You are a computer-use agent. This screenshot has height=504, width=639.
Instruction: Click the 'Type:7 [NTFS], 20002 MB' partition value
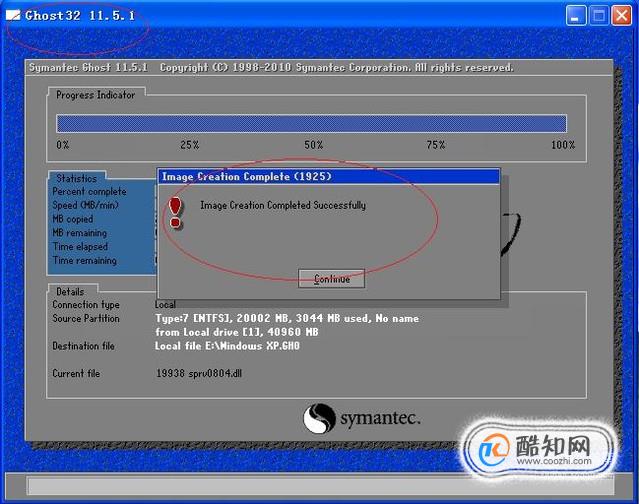(287, 318)
